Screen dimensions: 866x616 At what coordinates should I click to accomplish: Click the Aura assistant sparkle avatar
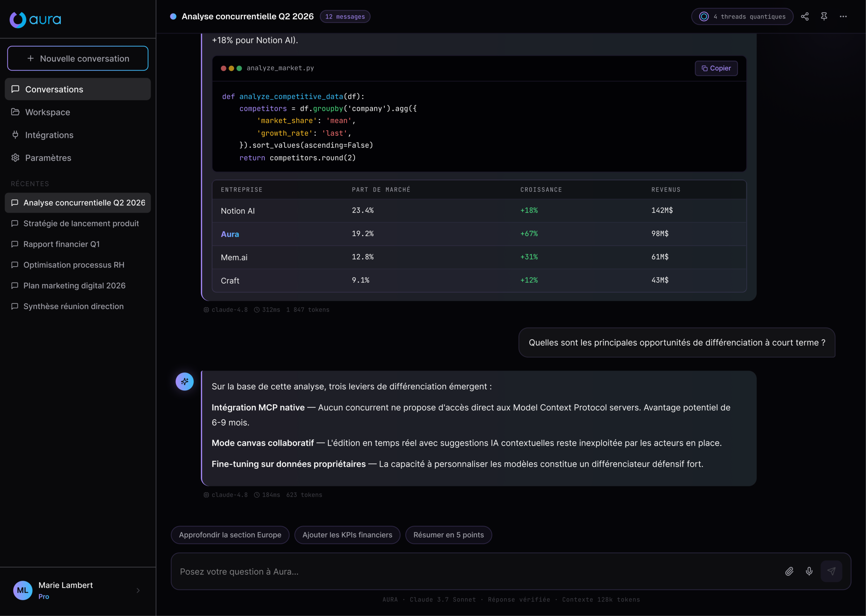(x=184, y=381)
